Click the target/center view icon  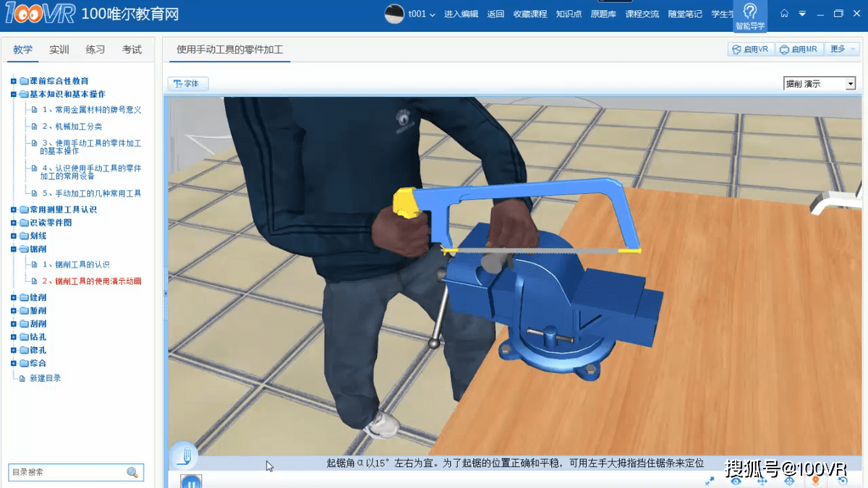789,481
